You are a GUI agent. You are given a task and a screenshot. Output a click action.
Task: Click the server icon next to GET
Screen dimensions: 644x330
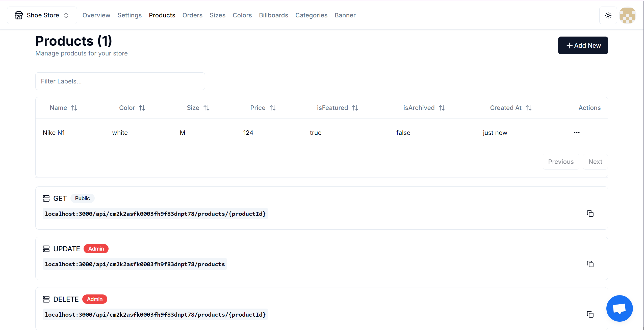point(46,198)
